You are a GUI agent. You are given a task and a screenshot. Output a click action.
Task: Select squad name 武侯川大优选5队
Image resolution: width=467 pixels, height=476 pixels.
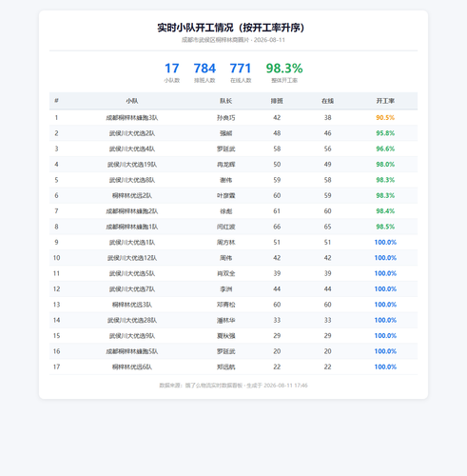(x=132, y=273)
